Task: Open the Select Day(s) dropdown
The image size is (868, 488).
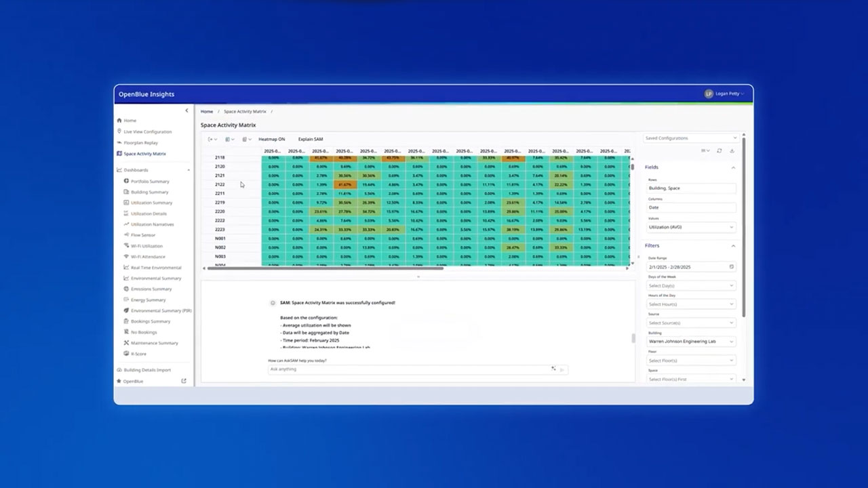Action: coord(691,285)
